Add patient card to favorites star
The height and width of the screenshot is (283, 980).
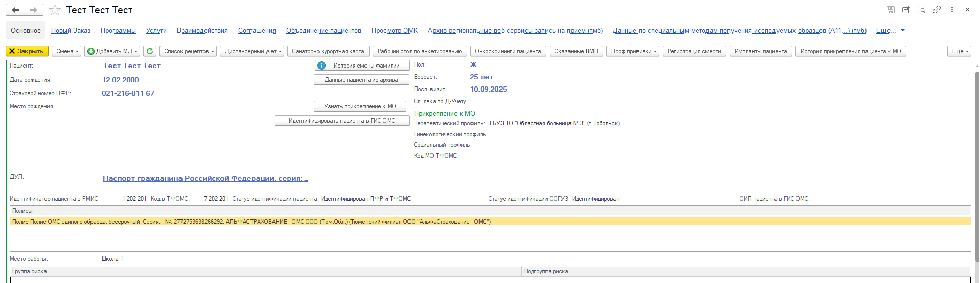55,10
